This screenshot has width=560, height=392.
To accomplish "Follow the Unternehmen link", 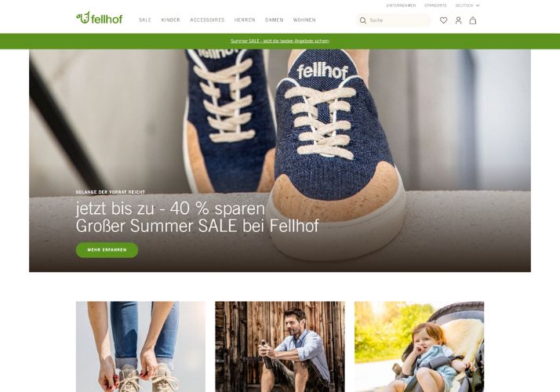I will click(401, 5).
